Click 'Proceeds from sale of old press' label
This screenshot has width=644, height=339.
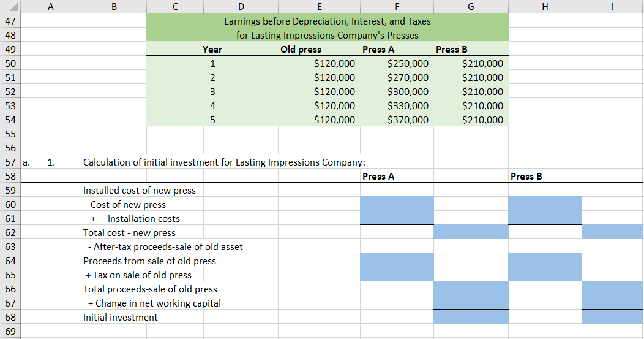pyautogui.click(x=149, y=261)
